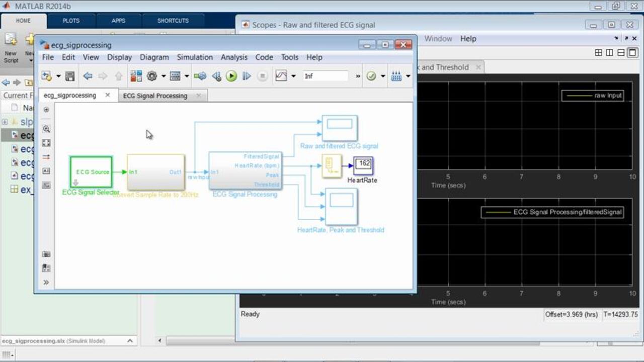644x362 pixels.
Task: Run the simulation with the green play button
Action: [231, 76]
